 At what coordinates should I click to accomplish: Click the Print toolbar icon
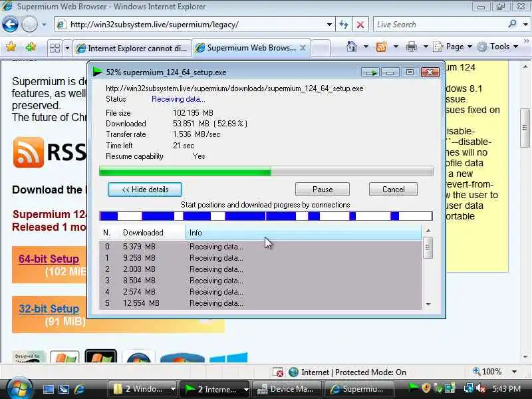click(x=411, y=47)
